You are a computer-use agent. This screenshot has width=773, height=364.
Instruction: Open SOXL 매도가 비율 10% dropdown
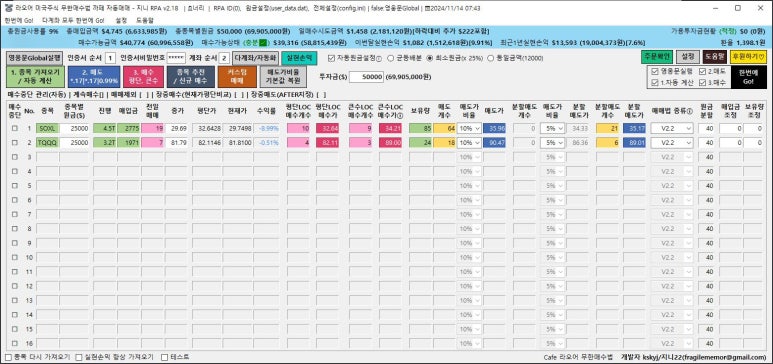coord(469,128)
